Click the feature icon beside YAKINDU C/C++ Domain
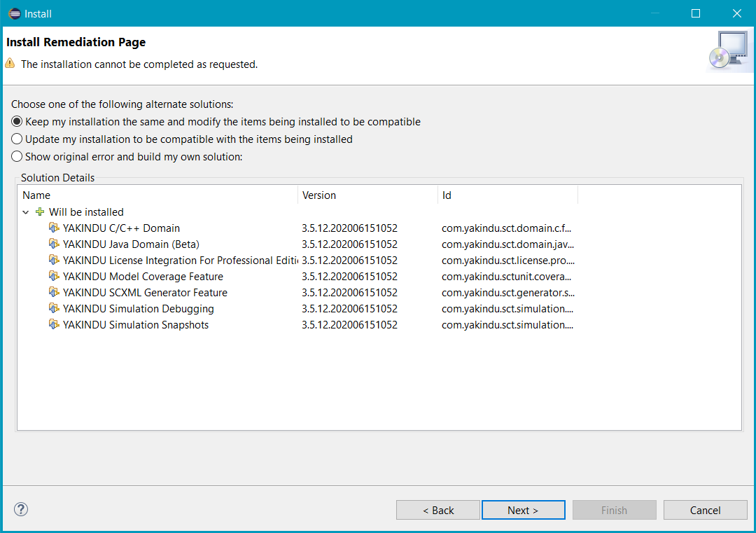The height and width of the screenshot is (533, 756). [54, 228]
